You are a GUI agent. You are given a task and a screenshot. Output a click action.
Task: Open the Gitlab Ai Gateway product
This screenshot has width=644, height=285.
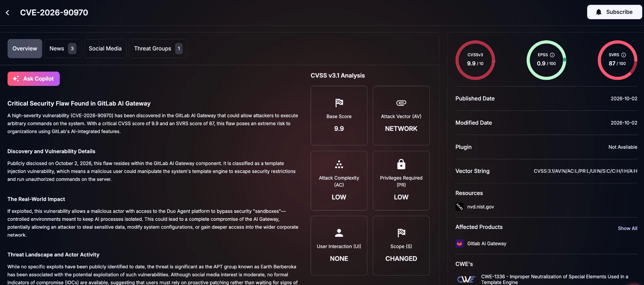(x=487, y=243)
